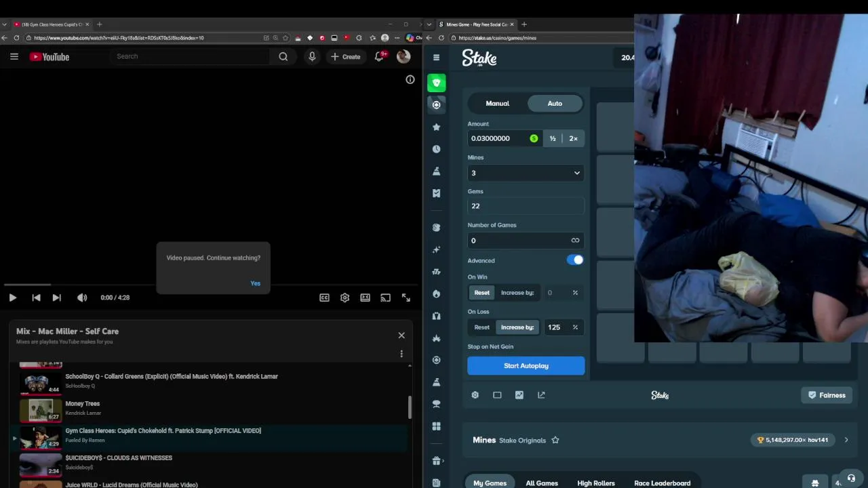Click the popout arrow icon below Start Autoplay
Viewport: 868px width, 488px height.
coord(541,395)
